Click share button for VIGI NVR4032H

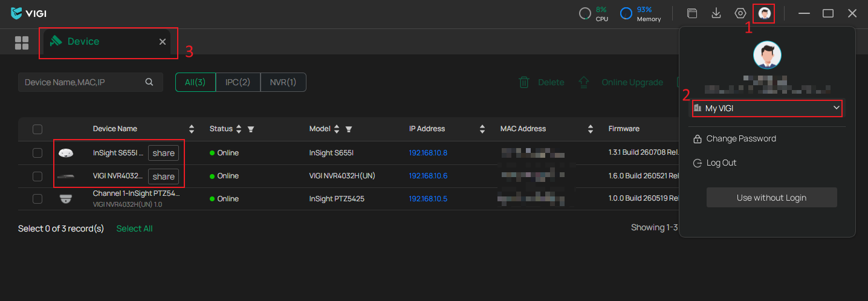click(x=163, y=176)
